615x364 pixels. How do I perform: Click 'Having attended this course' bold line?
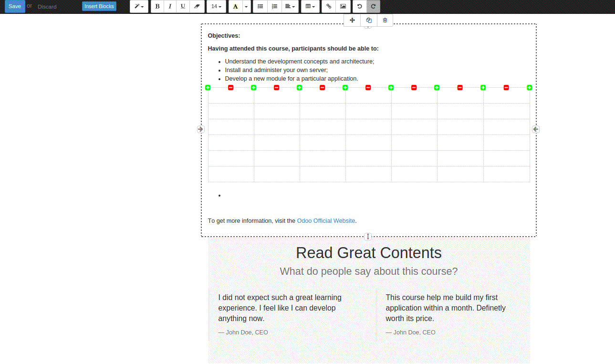point(293,49)
